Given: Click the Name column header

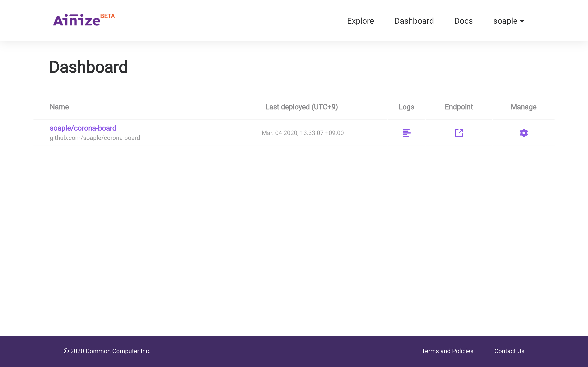Looking at the screenshot, I should click(59, 107).
